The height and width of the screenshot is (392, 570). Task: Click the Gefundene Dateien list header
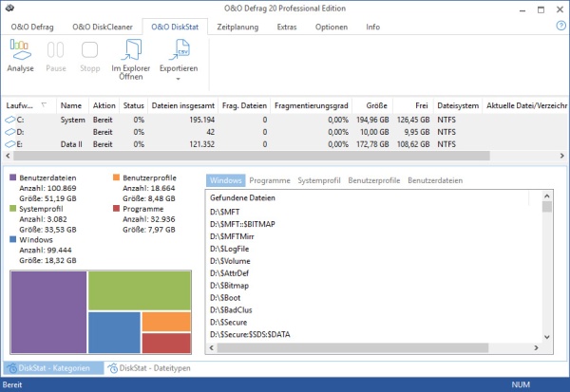click(x=242, y=198)
